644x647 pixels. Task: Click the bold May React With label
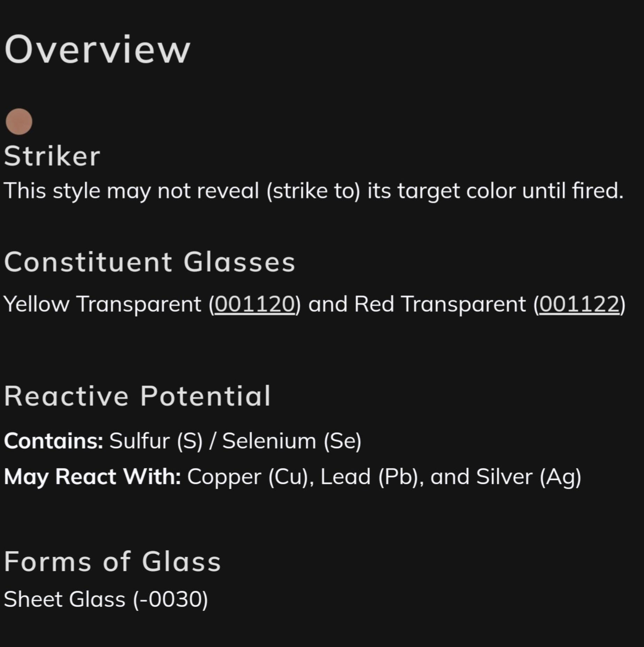click(x=92, y=477)
